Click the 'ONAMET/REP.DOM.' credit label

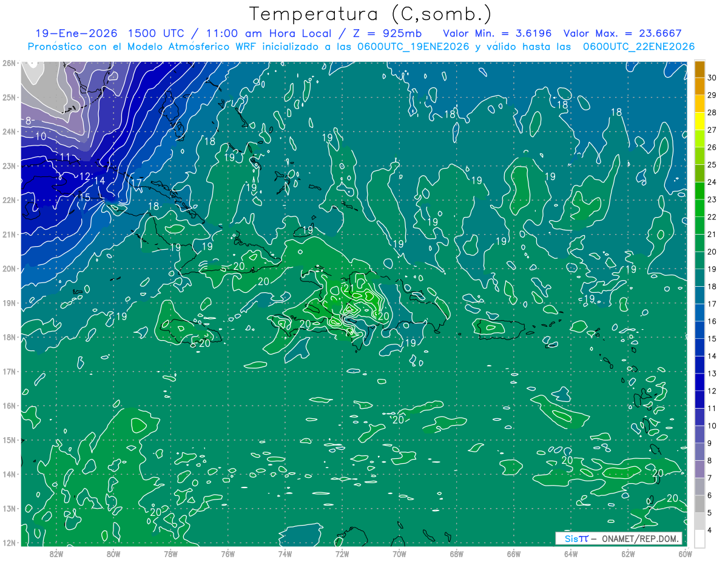click(x=639, y=538)
